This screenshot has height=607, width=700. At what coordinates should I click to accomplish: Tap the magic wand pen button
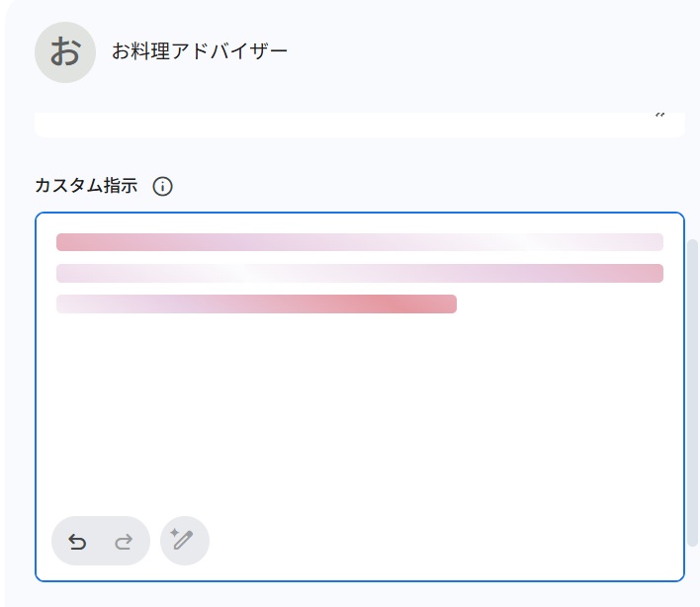pyautogui.click(x=184, y=541)
